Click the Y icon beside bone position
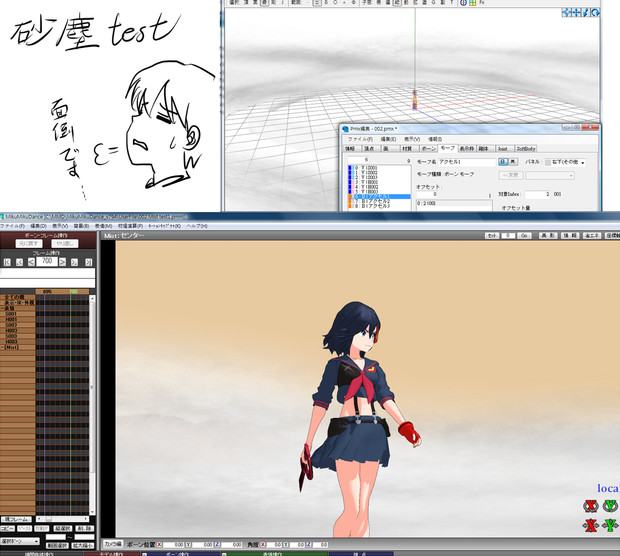The width and height of the screenshot is (620, 556). [x=188, y=545]
